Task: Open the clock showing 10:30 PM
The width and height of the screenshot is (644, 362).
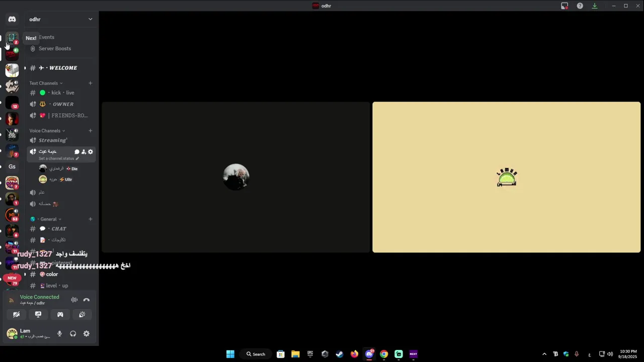Action: click(x=628, y=354)
